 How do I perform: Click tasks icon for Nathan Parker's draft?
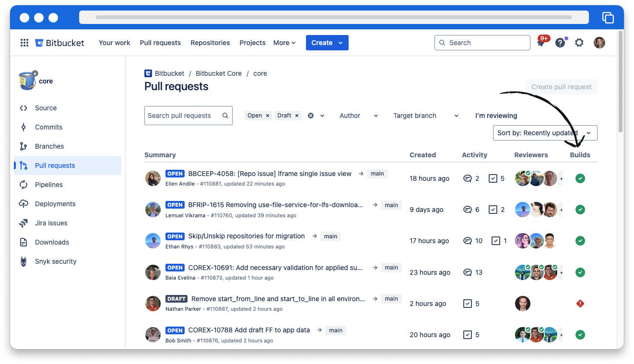click(468, 304)
